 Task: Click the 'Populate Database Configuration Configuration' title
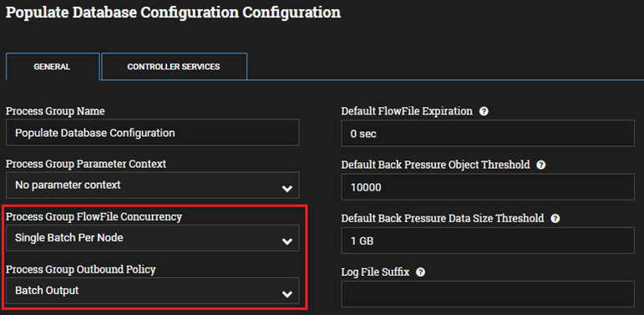tap(174, 13)
